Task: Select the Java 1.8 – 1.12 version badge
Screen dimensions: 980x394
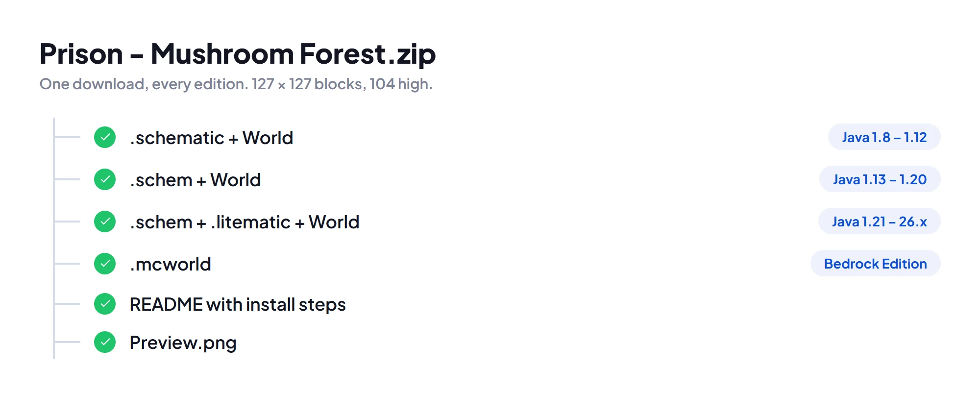Action: 884,137
